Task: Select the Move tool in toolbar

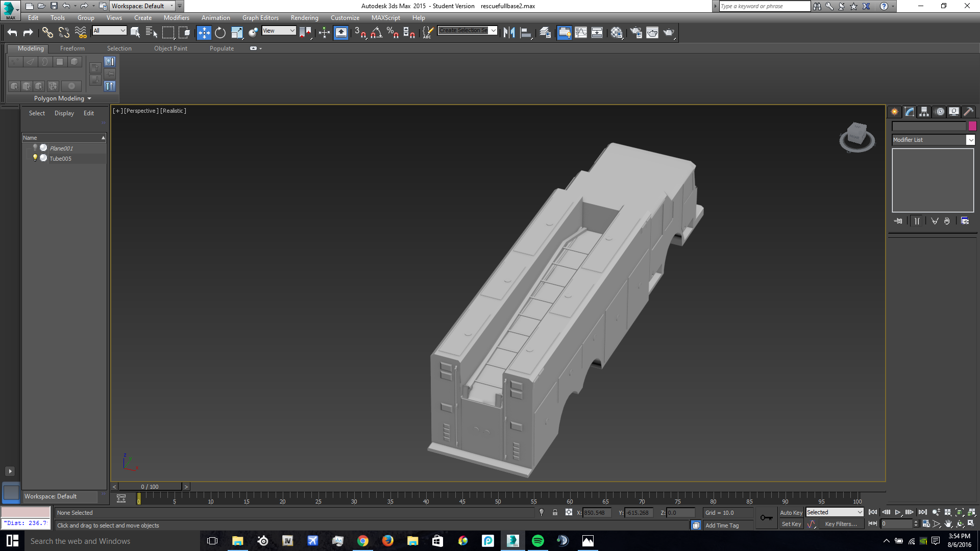Action: click(x=204, y=33)
